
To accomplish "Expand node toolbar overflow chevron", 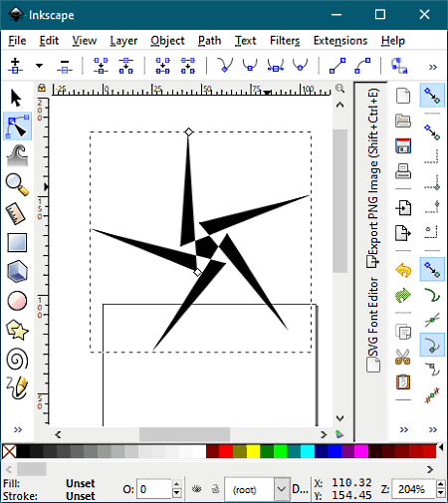I will click(433, 67).
